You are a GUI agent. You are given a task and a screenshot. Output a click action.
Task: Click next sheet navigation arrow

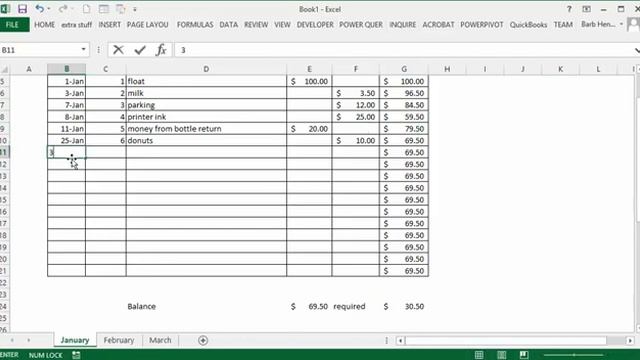coord(29,340)
